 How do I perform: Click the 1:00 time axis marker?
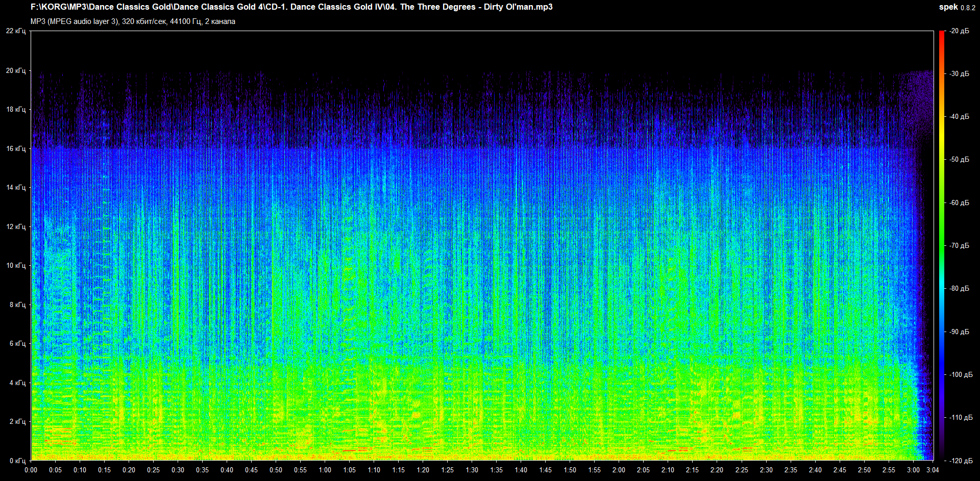325,470
